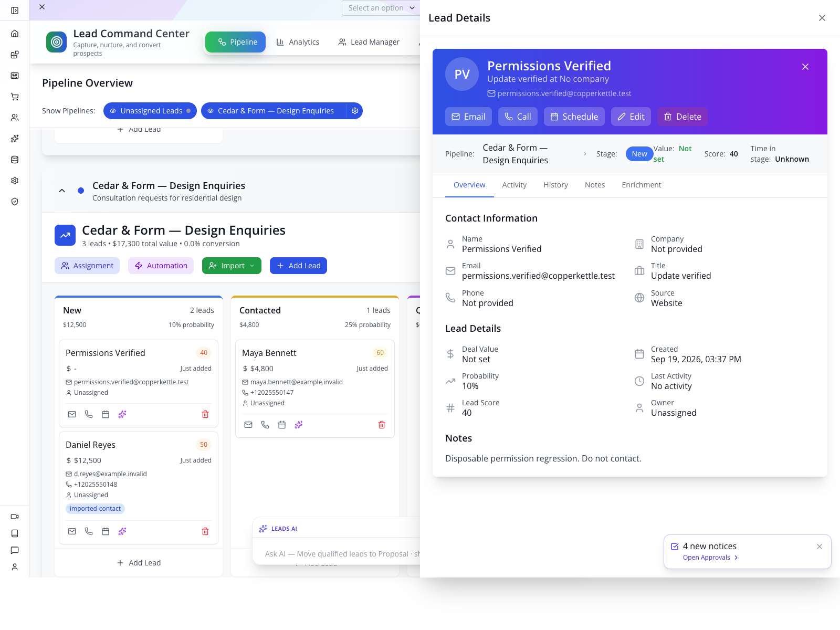Open the Lead Manager tab
This screenshot has height=630, width=840.
pyautogui.click(x=369, y=42)
